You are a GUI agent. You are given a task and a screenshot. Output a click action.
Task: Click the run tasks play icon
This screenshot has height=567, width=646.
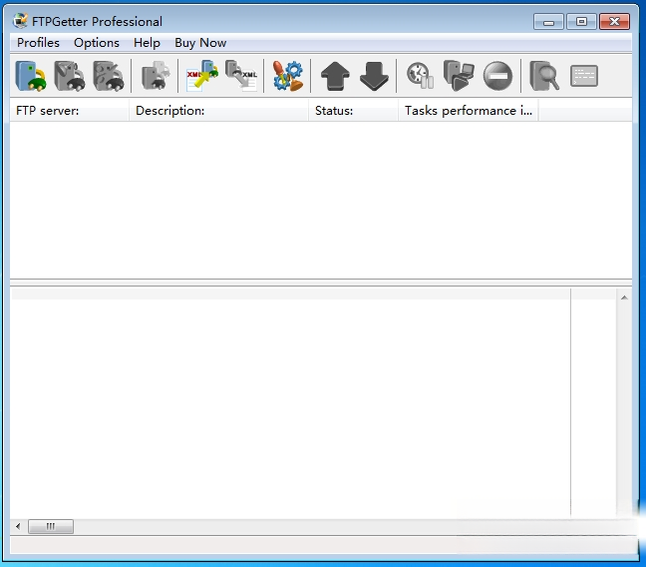pyautogui.click(x=459, y=76)
